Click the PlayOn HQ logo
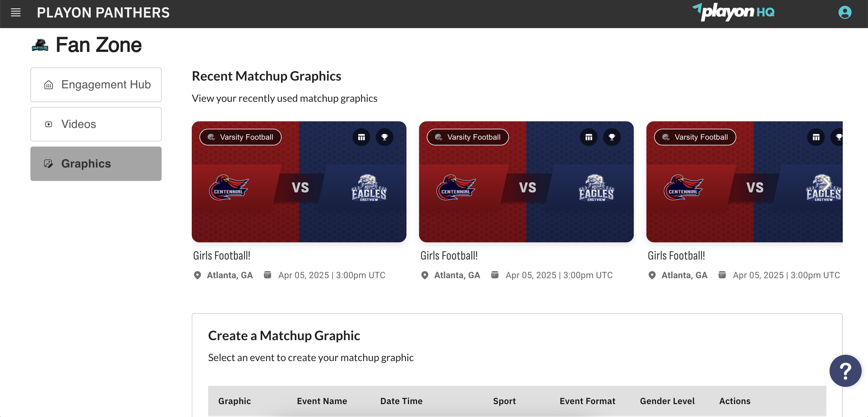The width and height of the screenshot is (868, 417). [733, 12]
